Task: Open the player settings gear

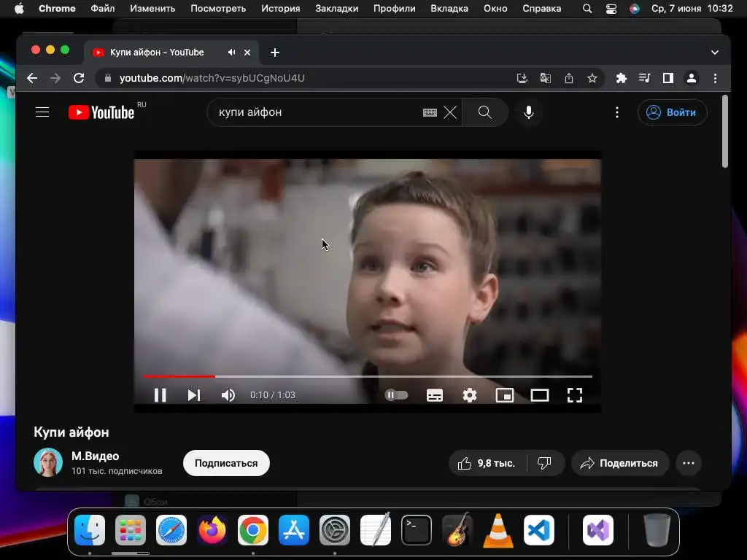Action: click(470, 395)
